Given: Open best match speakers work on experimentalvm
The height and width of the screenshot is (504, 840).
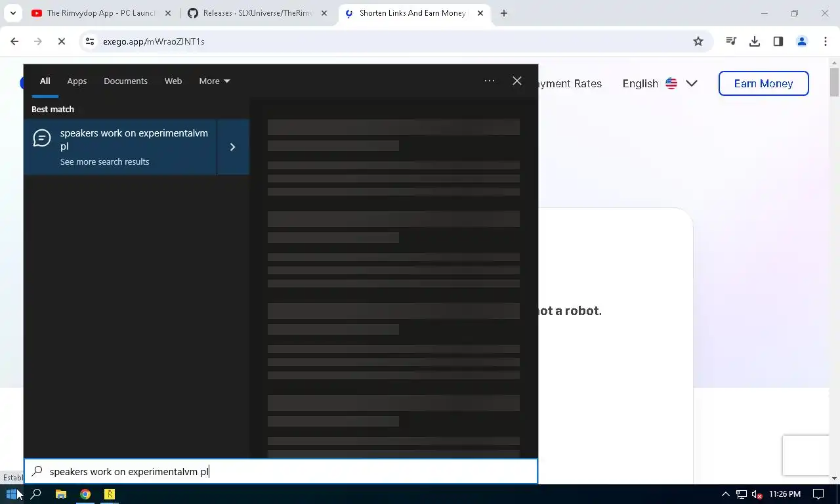Looking at the screenshot, I should click(121, 147).
